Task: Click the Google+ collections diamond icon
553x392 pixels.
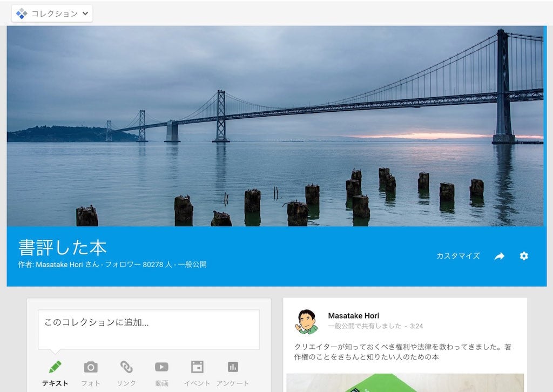Action: pyautogui.click(x=22, y=13)
